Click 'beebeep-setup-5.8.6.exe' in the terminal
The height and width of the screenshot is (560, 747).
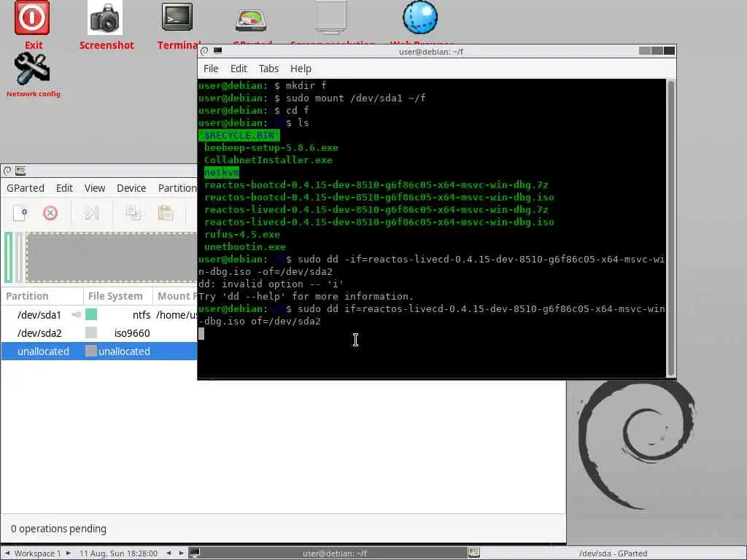[x=271, y=147]
